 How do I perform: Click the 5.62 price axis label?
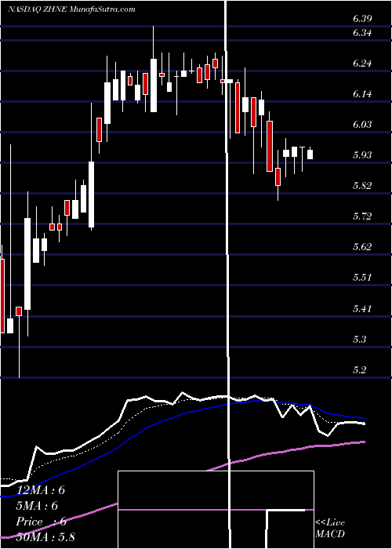point(362,247)
